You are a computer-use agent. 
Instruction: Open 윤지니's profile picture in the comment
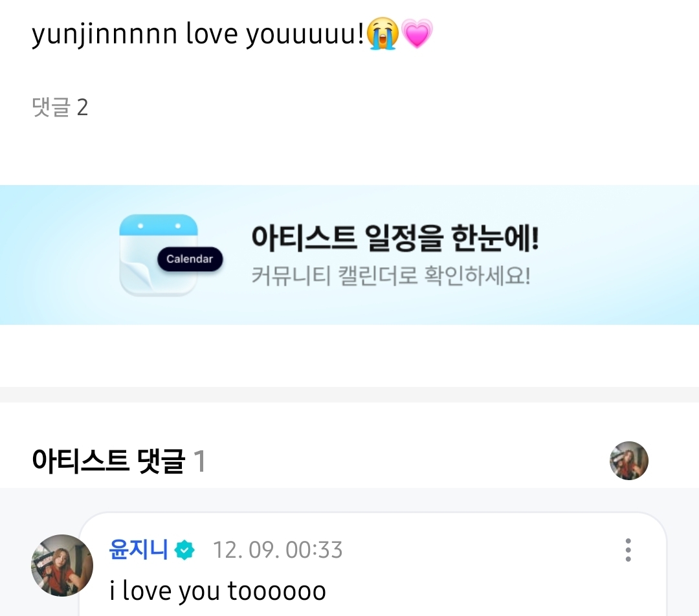(62, 565)
